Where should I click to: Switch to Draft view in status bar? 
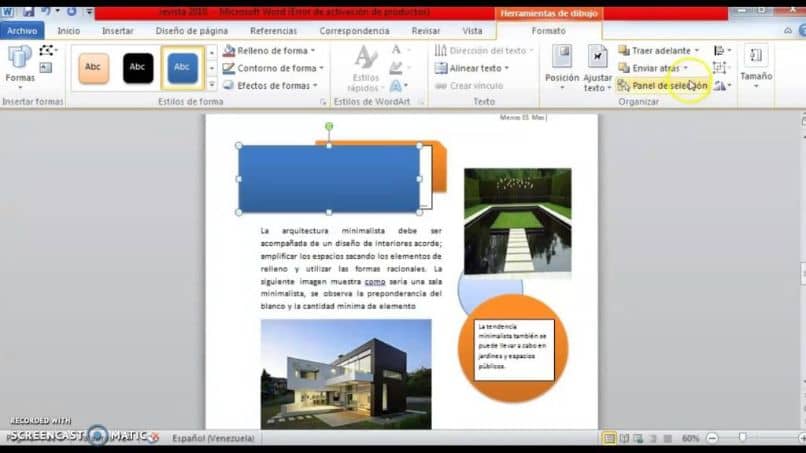click(667, 438)
